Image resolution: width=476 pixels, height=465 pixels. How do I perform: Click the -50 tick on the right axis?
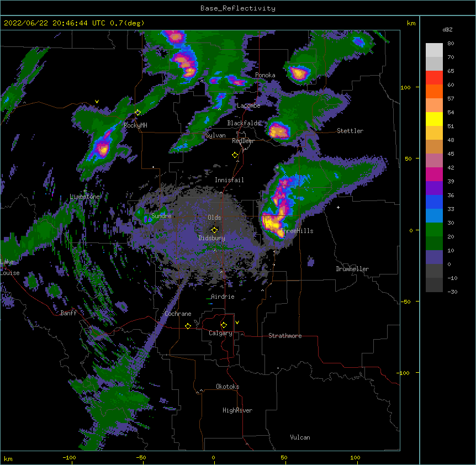tap(405, 302)
